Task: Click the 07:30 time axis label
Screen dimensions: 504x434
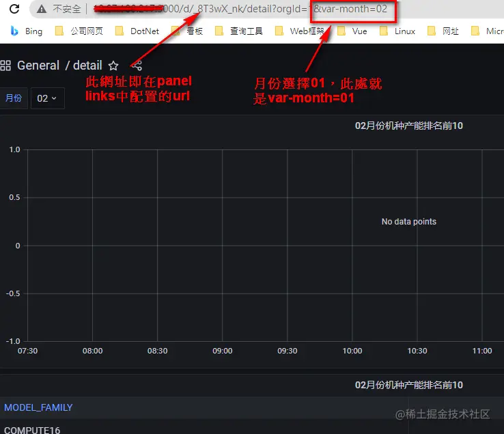Action: pos(27,351)
